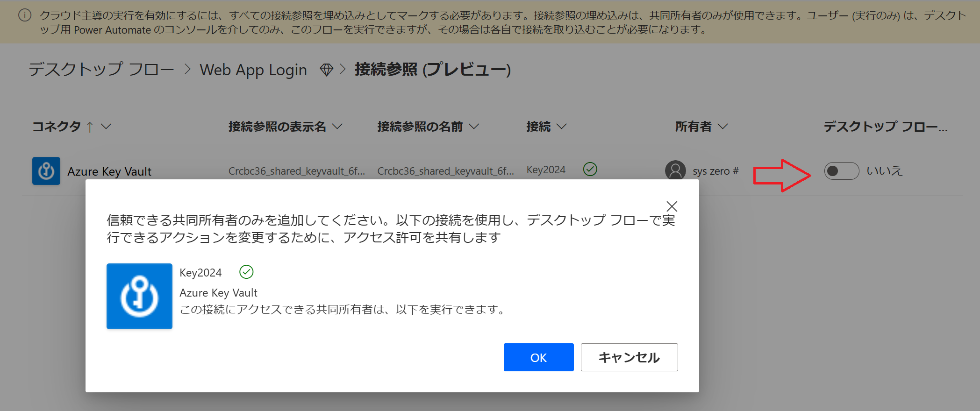The height and width of the screenshot is (411, 980).
Task: Confirm with the OK button
Action: (538, 357)
